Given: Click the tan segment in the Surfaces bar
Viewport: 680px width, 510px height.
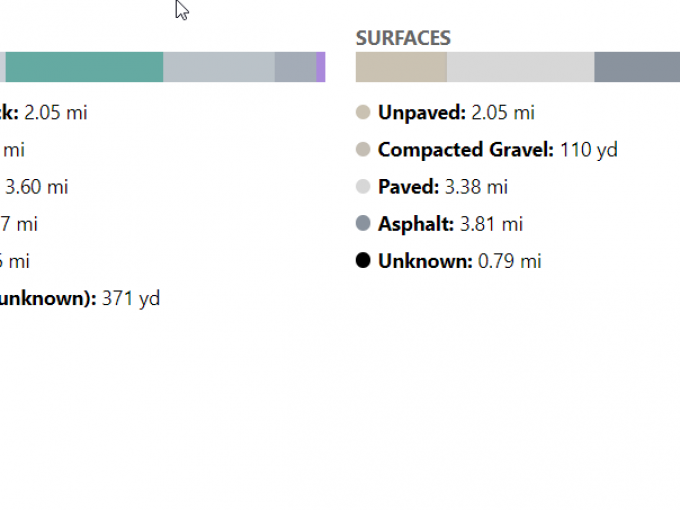Looking at the screenshot, I should click(401, 67).
